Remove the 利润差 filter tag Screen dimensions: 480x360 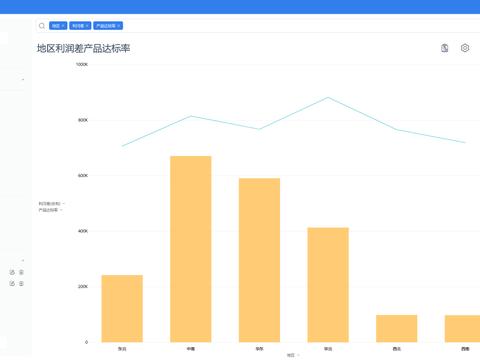[87, 26]
